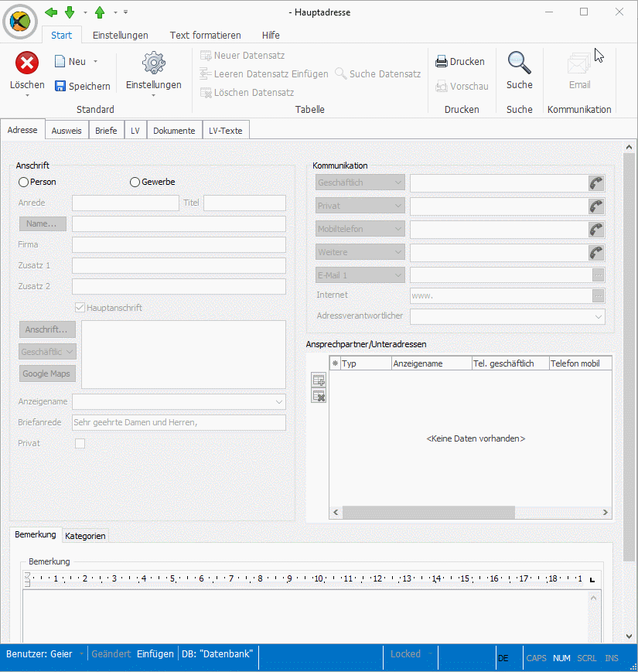Switch to the Dokumente tab
The image size is (638, 672).
click(174, 130)
